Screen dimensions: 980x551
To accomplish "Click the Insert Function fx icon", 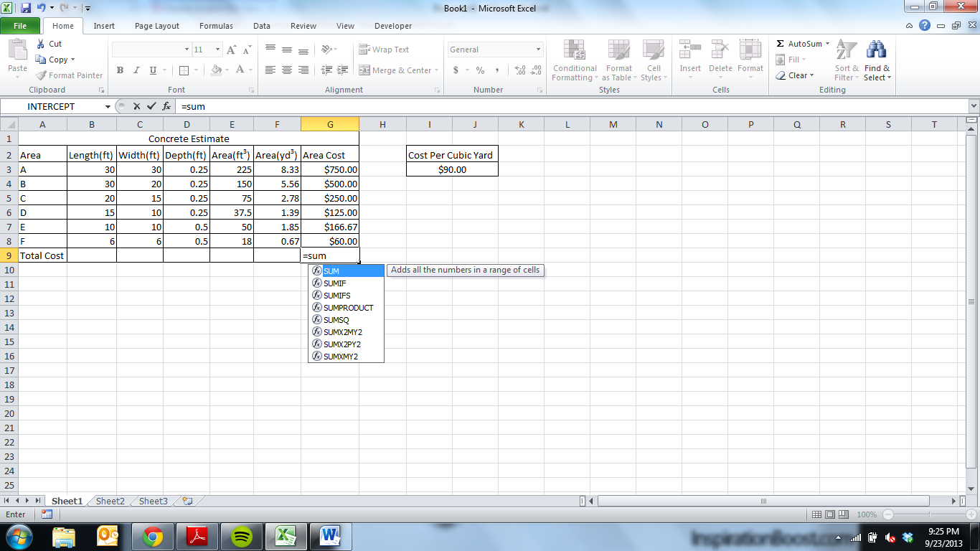I will [167, 106].
